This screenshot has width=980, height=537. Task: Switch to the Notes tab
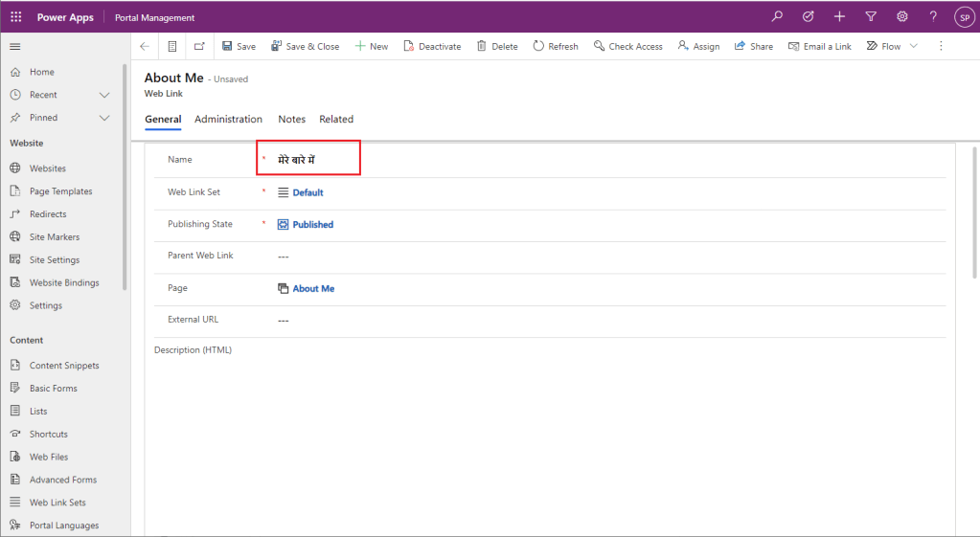[x=291, y=120]
